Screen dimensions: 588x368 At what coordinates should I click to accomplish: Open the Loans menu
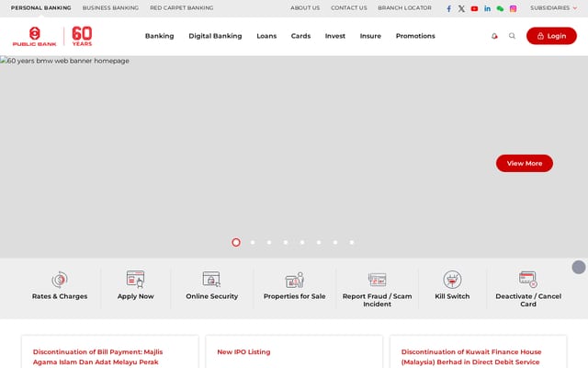coord(266,36)
